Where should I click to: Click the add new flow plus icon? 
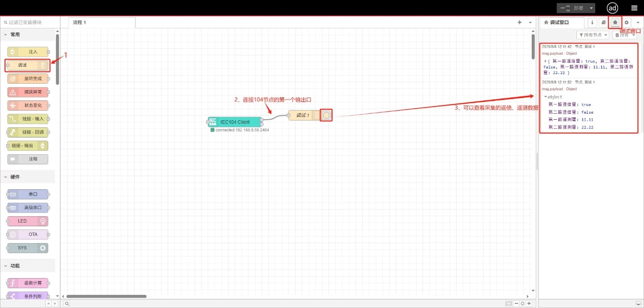pos(519,22)
